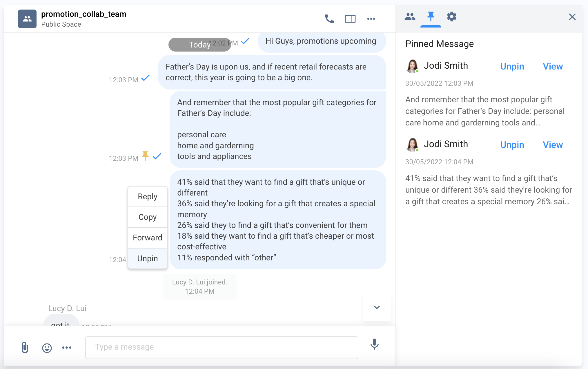This screenshot has height=369, width=588.
Task: Jump to latest messages with down chevron
Action: [x=377, y=307]
